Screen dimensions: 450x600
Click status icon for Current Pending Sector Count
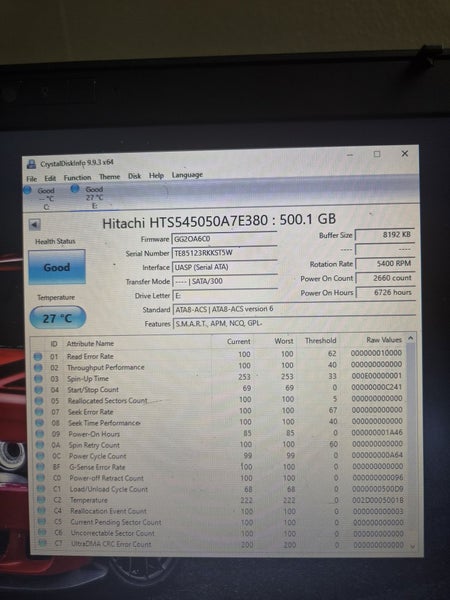tap(42, 522)
